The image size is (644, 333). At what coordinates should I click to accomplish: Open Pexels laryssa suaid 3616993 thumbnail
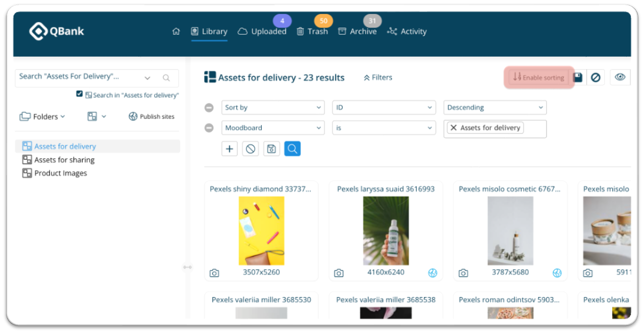[386, 231]
